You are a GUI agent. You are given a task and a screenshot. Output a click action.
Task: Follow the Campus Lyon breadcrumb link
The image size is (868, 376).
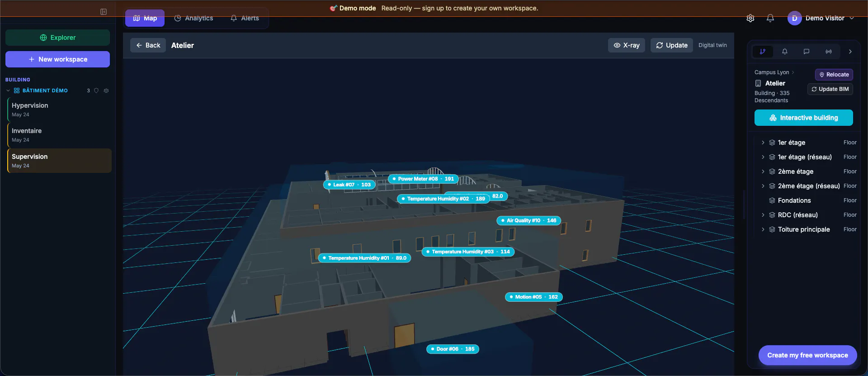pyautogui.click(x=772, y=72)
